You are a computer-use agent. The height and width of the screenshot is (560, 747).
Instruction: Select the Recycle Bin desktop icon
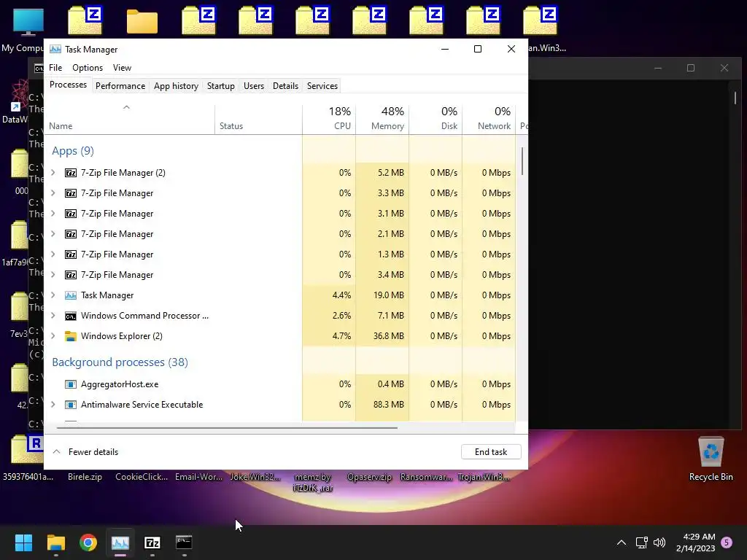pos(711,459)
